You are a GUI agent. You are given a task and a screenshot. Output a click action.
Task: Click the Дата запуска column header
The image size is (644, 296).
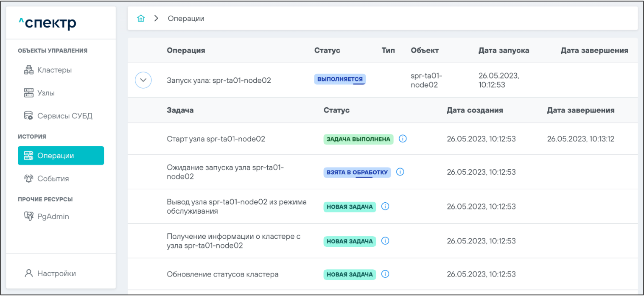tap(504, 50)
